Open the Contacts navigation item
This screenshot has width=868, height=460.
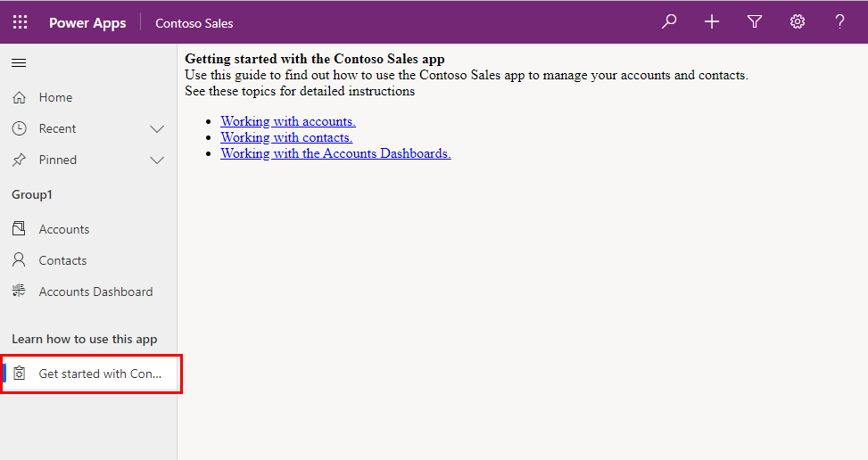coord(62,260)
